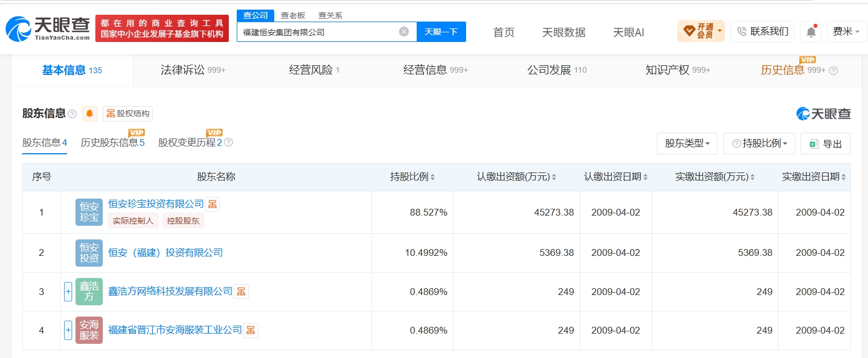868x358 pixels.
Task: Click help icon beside 股权变更历程 tab
Action: click(228, 142)
